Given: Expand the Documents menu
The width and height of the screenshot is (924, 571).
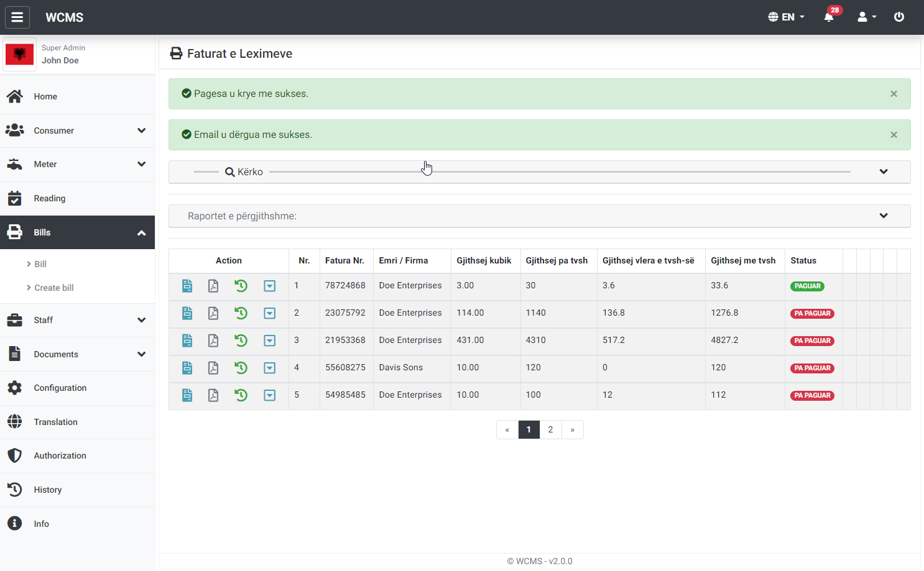Looking at the screenshot, I should coord(77,354).
